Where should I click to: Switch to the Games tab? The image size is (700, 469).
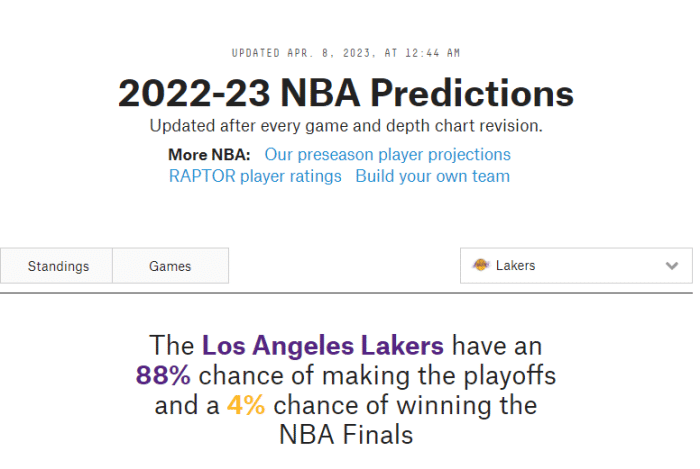pos(170,266)
